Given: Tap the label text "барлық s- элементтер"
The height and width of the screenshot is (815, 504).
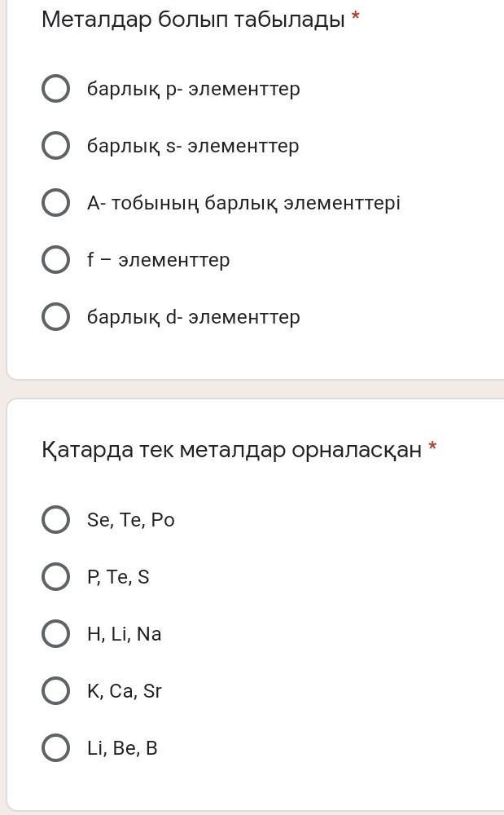Looking at the screenshot, I should click(193, 146).
